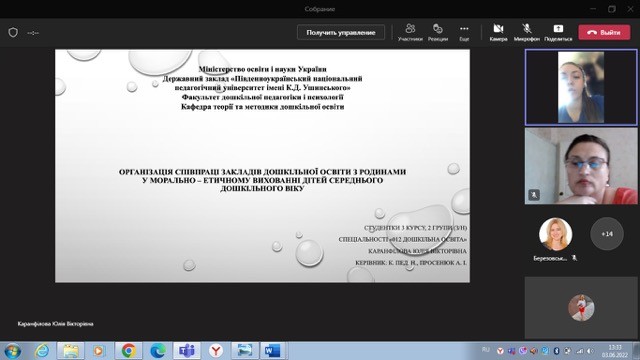This screenshot has height=360, width=640.
Task: Click the mic-off icon beside Березовськ... name
Action: pos(574,258)
